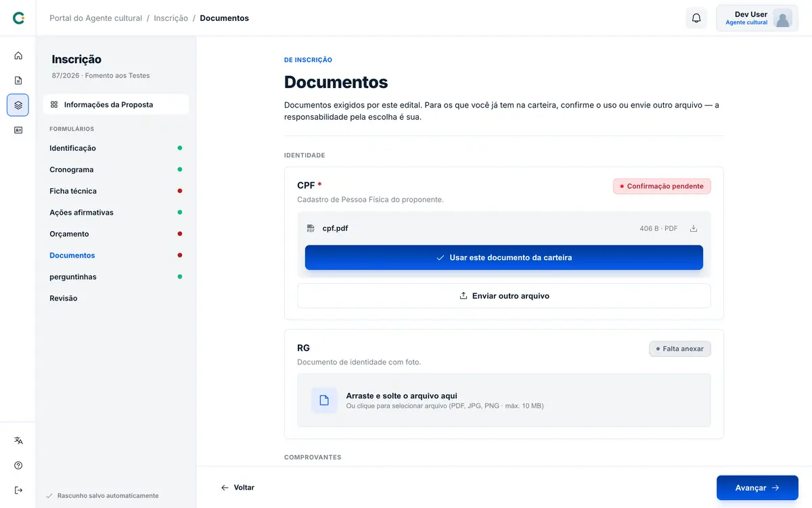This screenshot has width=812, height=508.
Task: Open Informações da Proposta
Action: click(116, 104)
